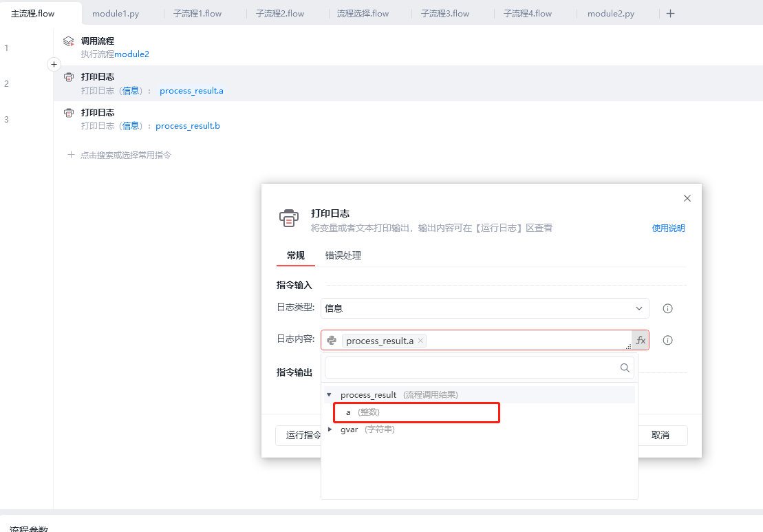This screenshot has width=763, height=532.
Task: Click the printer icon of step 2
Action: [x=69, y=77]
